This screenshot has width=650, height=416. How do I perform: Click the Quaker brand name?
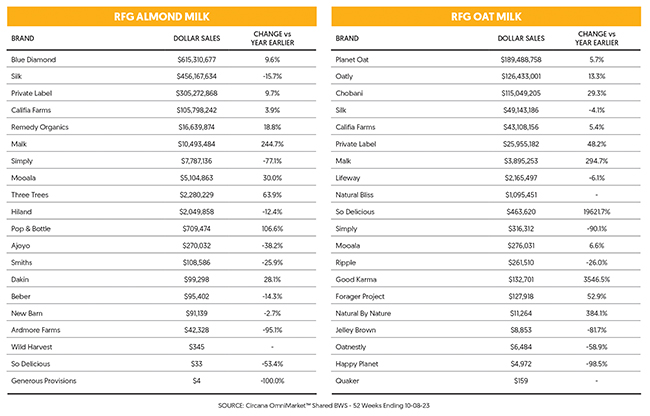[347, 381]
